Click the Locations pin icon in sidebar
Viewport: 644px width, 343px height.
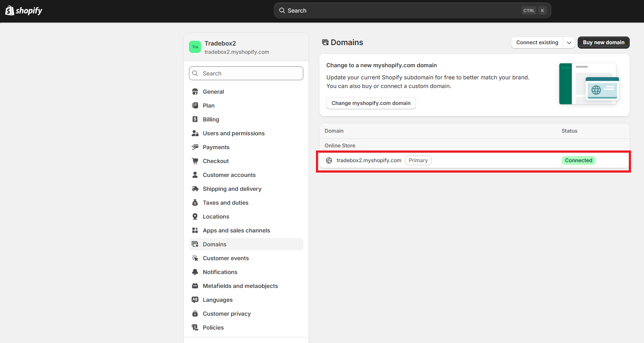point(195,217)
